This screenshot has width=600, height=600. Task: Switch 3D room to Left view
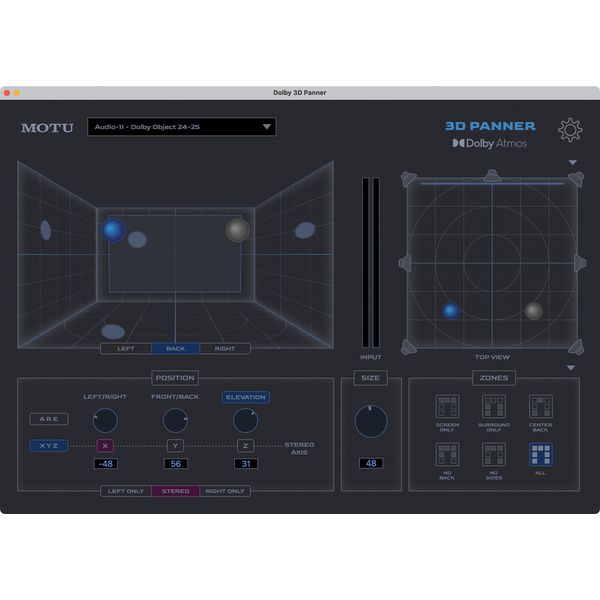[x=126, y=349]
